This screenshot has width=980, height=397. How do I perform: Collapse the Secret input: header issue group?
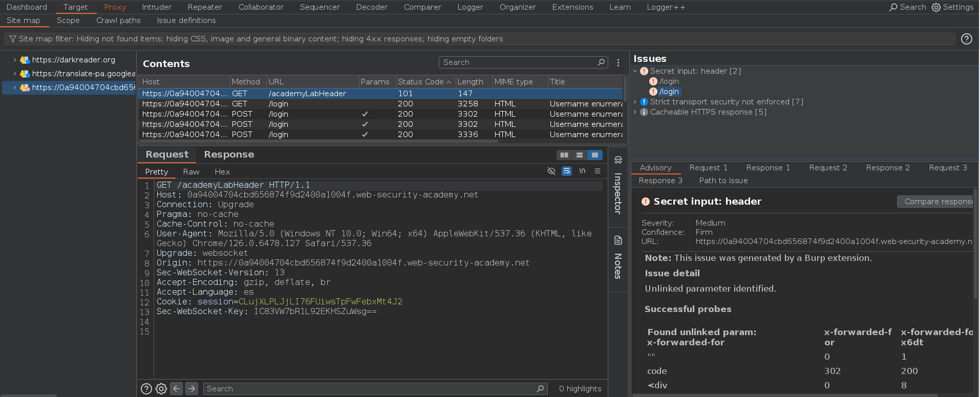[635, 71]
